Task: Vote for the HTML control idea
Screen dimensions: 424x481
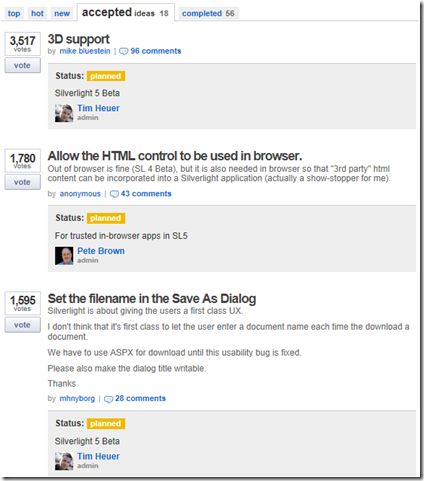Action: (22, 182)
